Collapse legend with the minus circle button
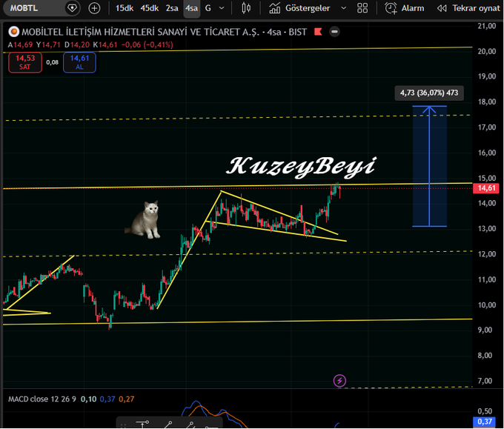Viewport: 504px width, 429px height. [x=334, y=32]
